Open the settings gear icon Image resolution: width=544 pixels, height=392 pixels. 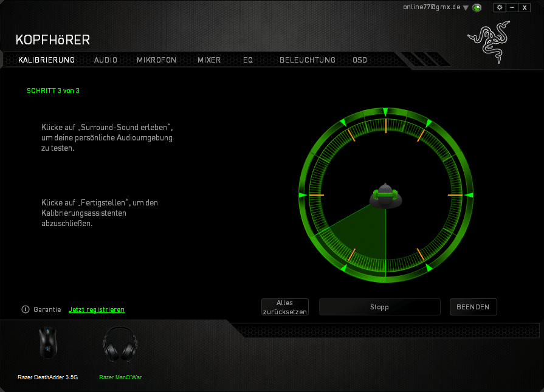pyautogui.click(x=500, y=7)
